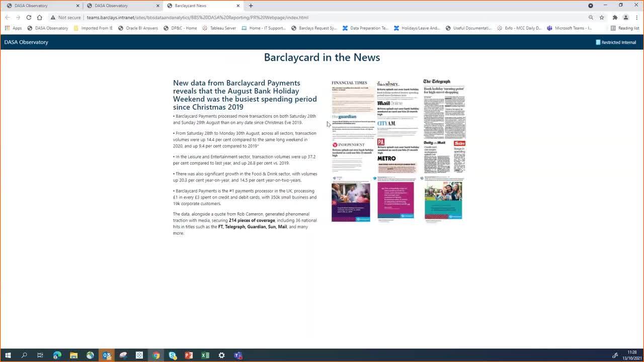Screen dimensions: 644x362
Task: Click the '214 pieces of coverage' bold text
Action: [x=252, y=220]
